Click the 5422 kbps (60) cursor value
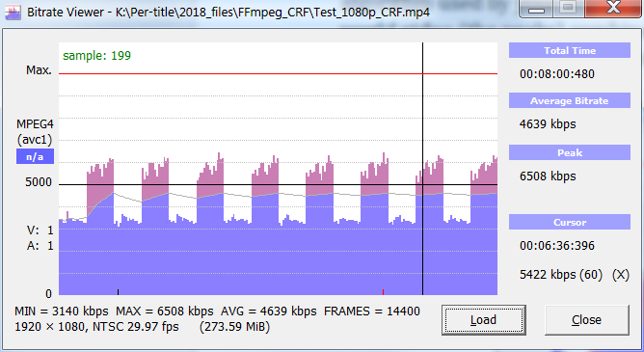The height and width of the screenshot is (352, 644). [561, 275]
